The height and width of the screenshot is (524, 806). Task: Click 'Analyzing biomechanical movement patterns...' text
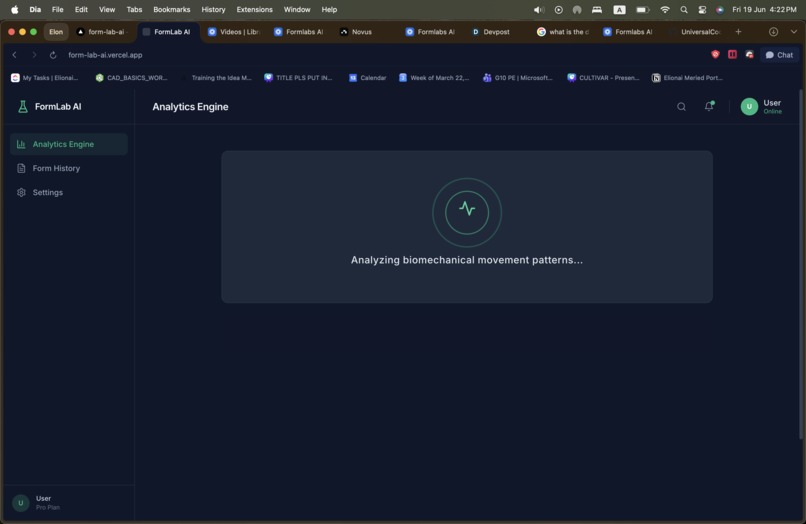(467, 260)
